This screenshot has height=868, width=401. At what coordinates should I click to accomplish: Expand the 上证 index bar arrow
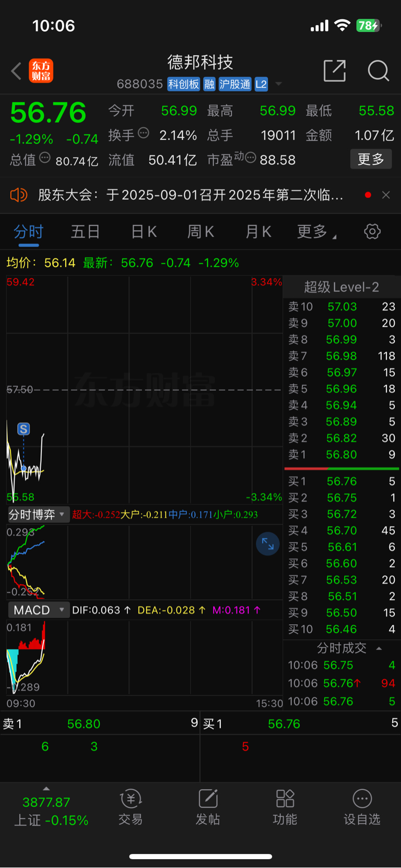click(x=46, y=789)
